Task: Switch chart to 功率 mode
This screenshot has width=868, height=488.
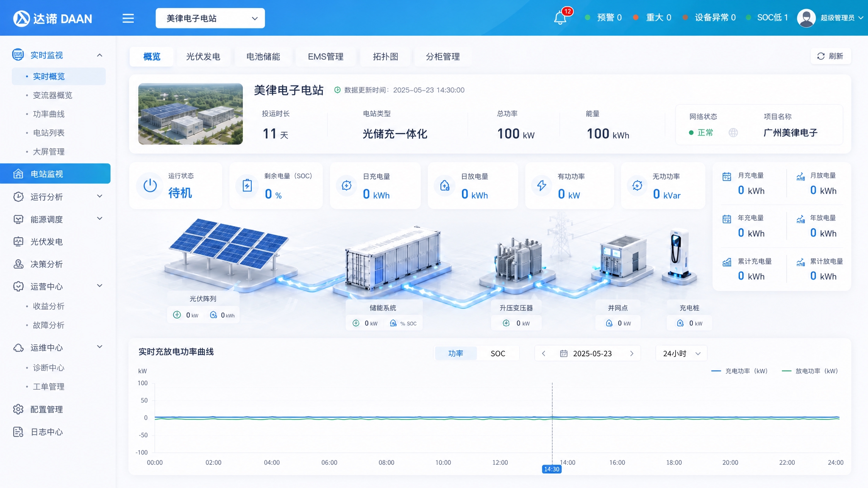Action: (456, 353)
